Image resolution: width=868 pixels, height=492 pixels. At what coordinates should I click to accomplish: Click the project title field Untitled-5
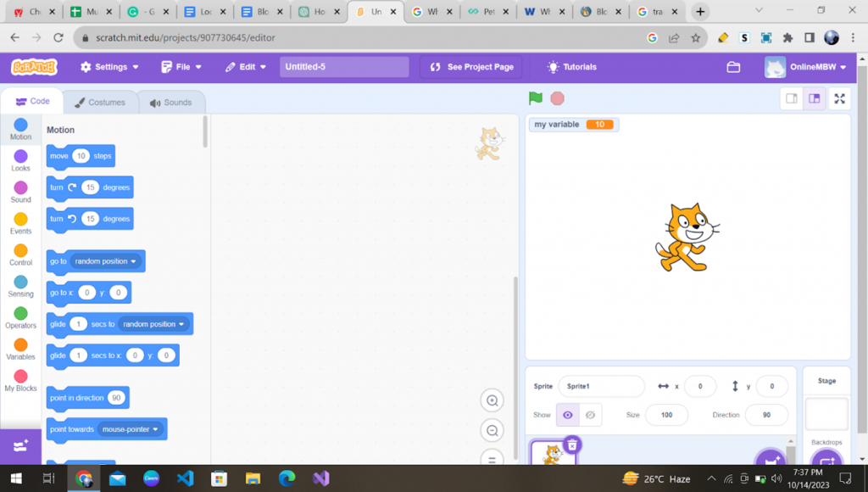pyautogui.click(x=343, y=67)
